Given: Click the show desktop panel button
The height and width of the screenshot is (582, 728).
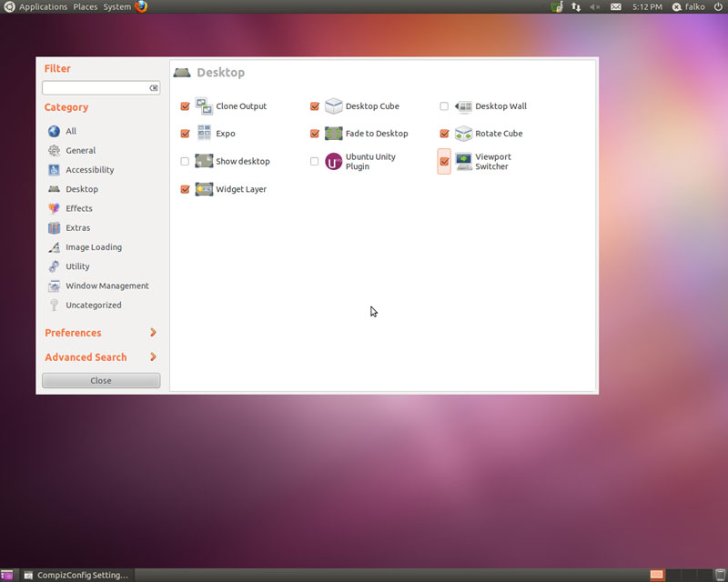Looking at the screenshot, I should (6, 575).
